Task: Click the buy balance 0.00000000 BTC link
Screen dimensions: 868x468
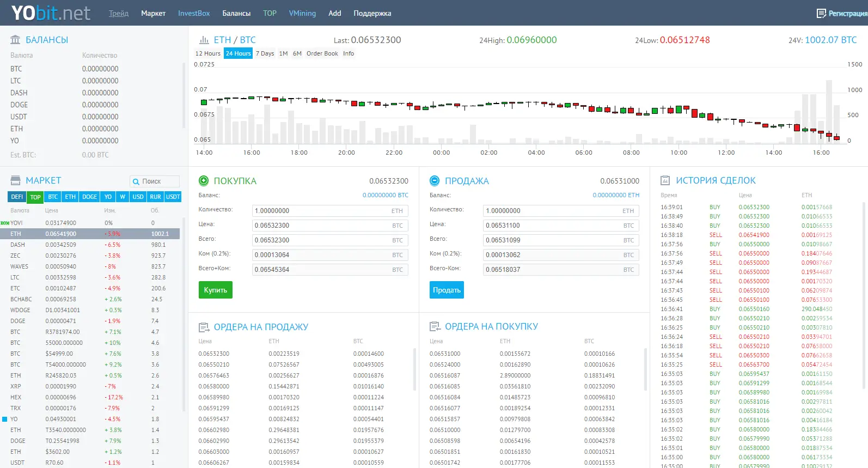Action: (386, 195)
